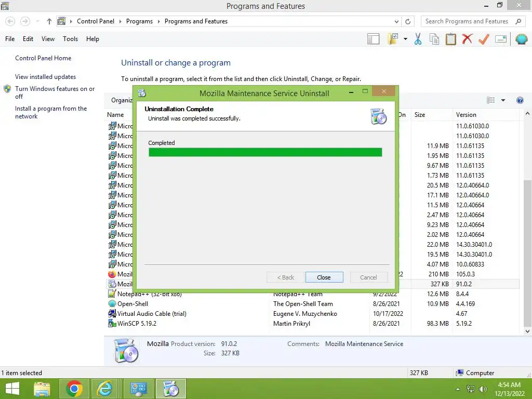Image resolution: width=532 pixels, height=399 pixels.
Task: Click the blue Help question mark icon
Action: click(520, 100)
